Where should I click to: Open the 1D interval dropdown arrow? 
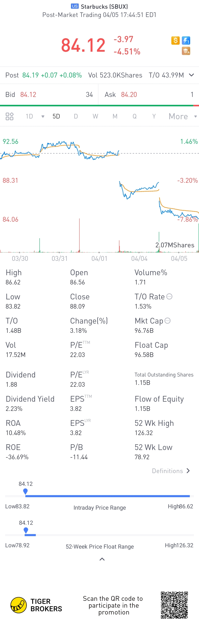coord(43,116)
